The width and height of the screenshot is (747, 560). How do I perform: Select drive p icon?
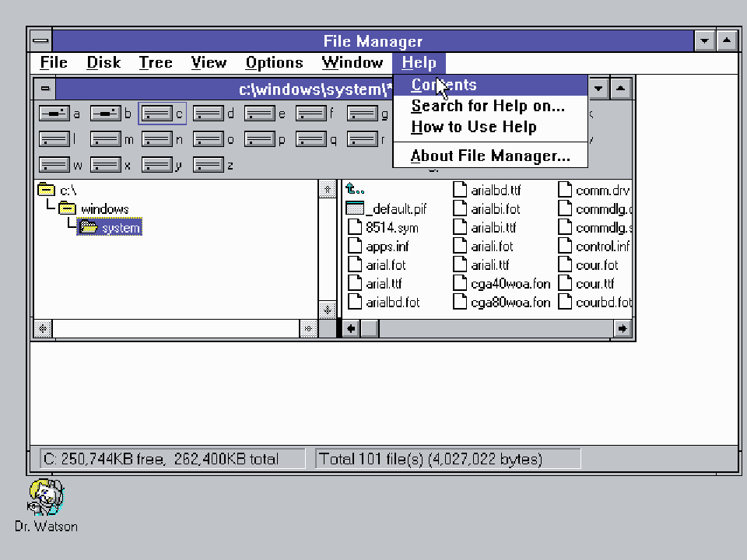tap(260, 139)
